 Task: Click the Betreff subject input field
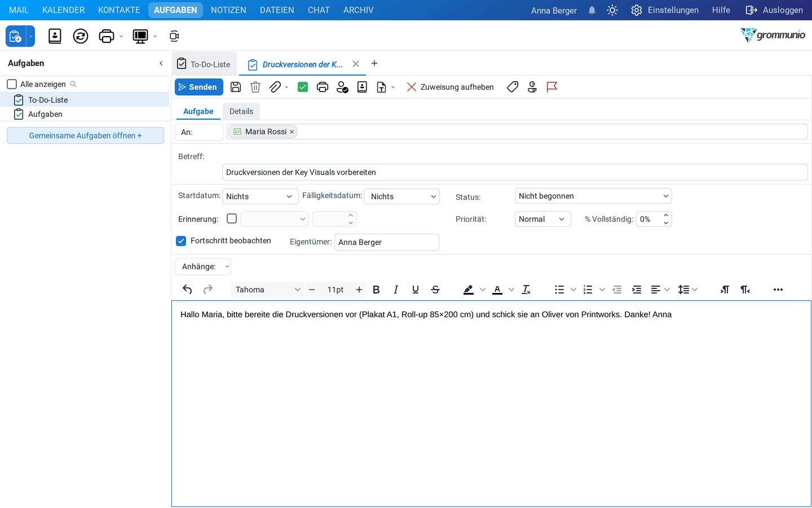click(515, 172)
